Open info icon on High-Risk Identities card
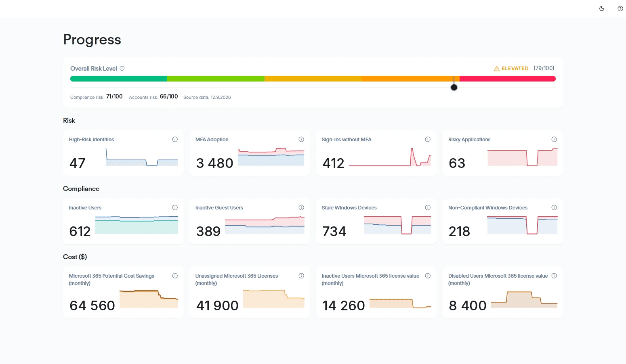Viewport: 626px width, 364px height. (175, 139)
